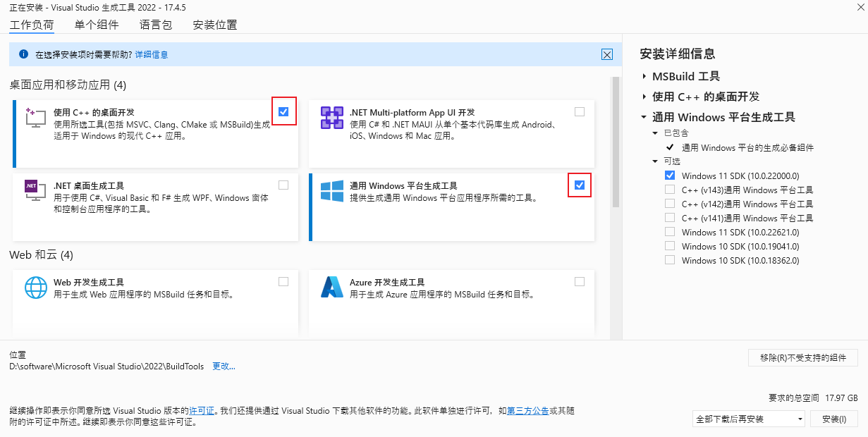The image size is (868, 437).
Task: Switch to 单个组件 tab
Action: (x=97, y=25)
